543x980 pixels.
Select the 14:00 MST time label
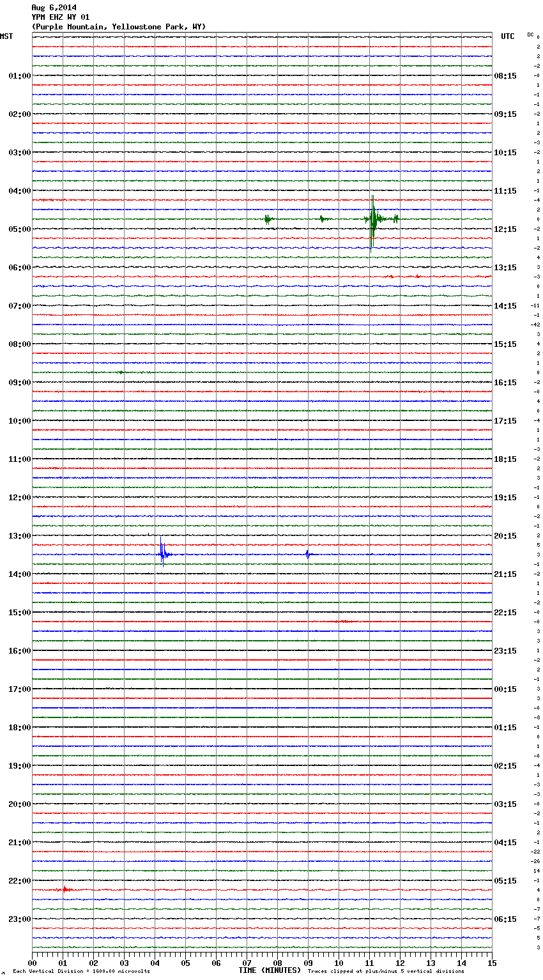click(x=20, y=574)
